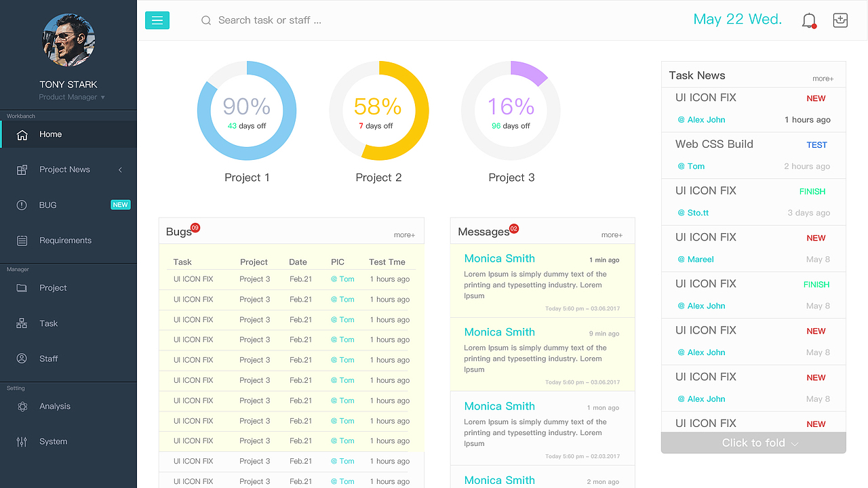The image size is (868, 488).
Task: Select the BUG sidebar icon
Action: [x=22, y=205]
